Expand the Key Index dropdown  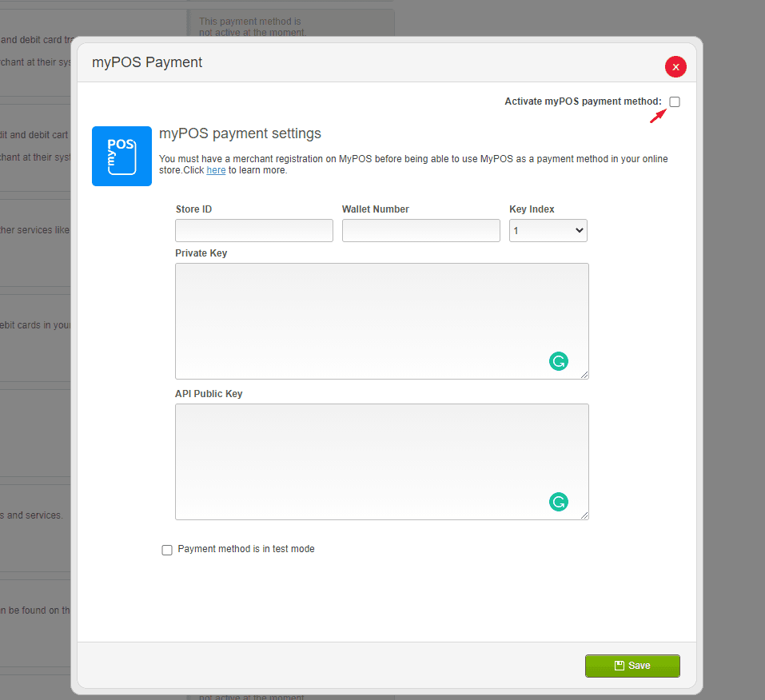(x=548, y=231)
